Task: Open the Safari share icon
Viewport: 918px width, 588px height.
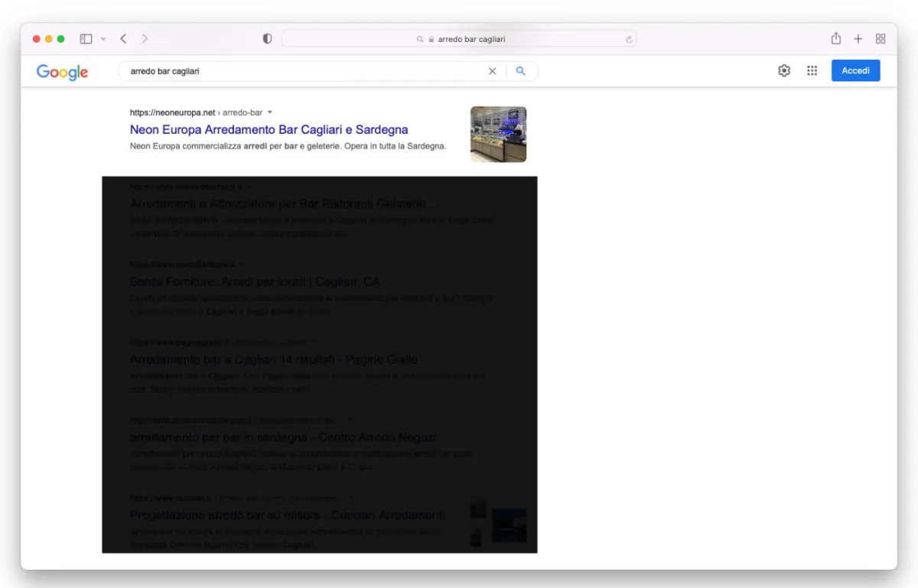Action: coord(836,38)
